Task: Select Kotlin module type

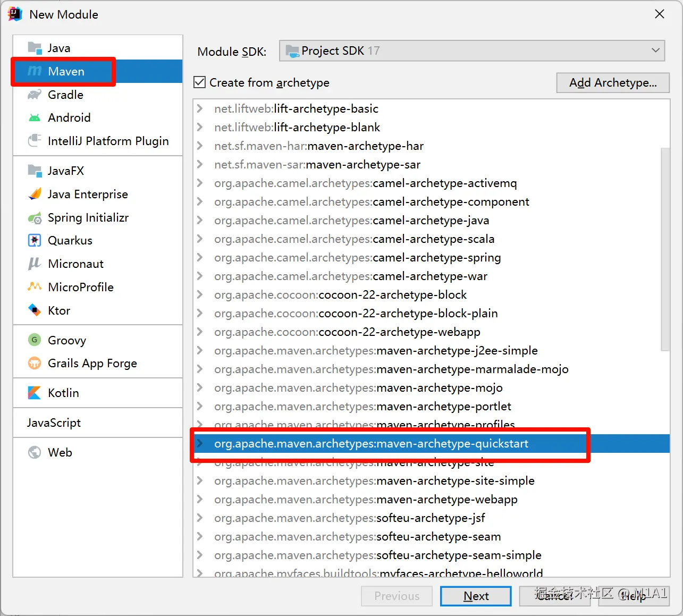Action: pos(98,393)
